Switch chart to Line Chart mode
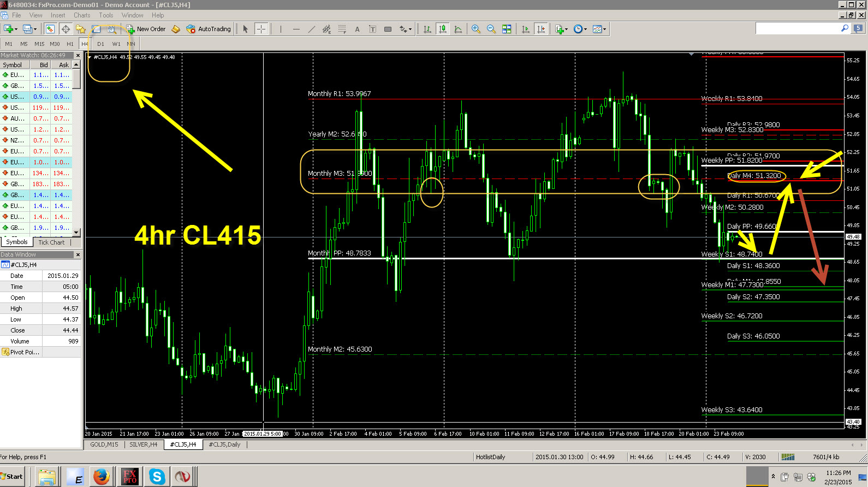Image resolution: width=868 pixels, height=487 pixels. pos(458,29)
